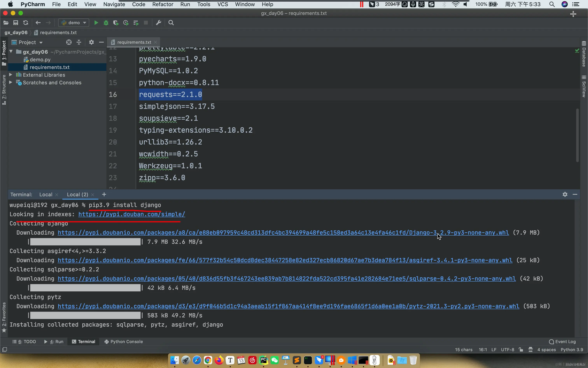Click the tool windows toggle at bottom-left corner
588x368 pixels.
point(5,350)
